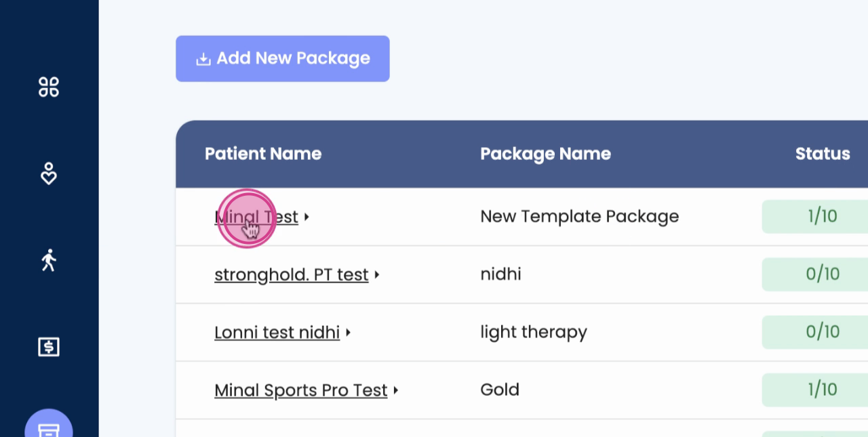
Task: Expand the arrow beside Minal Sports Pro Test
Action: [x=396, y=390]
